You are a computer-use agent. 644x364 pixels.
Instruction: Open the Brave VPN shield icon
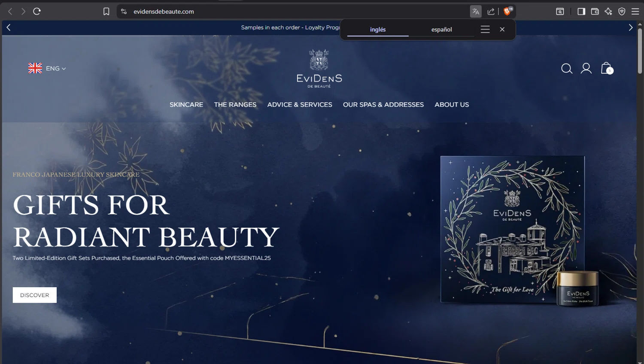tap(622, 12)
